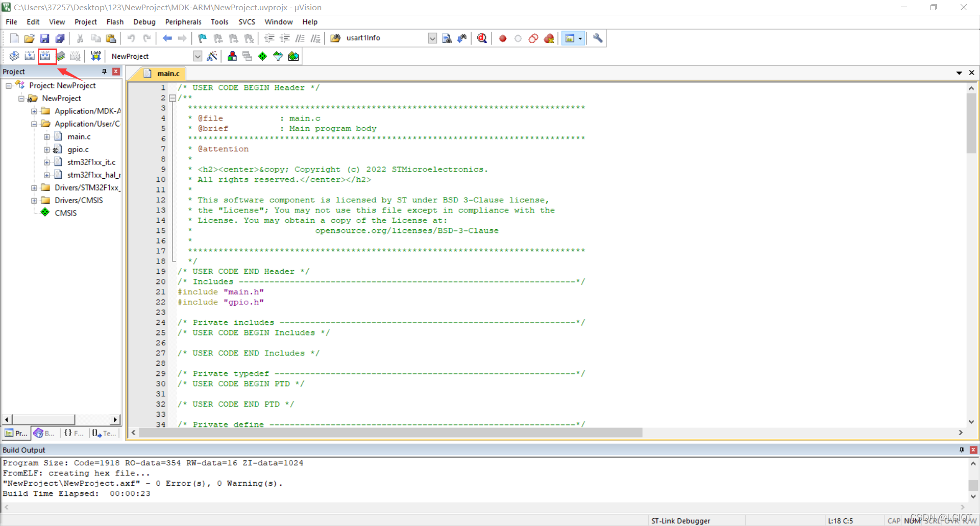Switch to the Books tab in Project panel
This screenshot has height=526, width=980.
coord(44,433)
